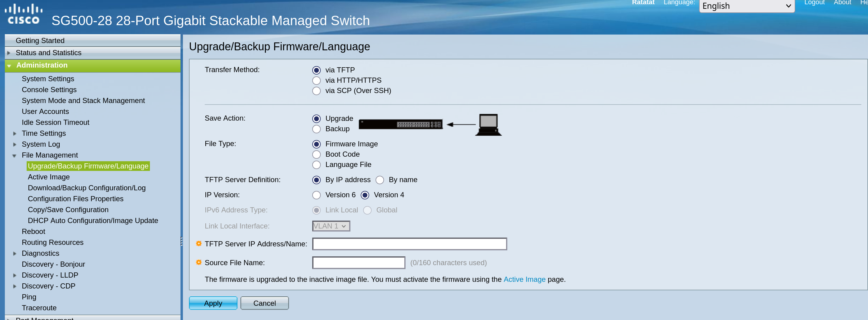The width and height of the screenshot is (868, 320).
Task: Select the via HTTP/HTTPS transfer method
Action: (316, 81)
